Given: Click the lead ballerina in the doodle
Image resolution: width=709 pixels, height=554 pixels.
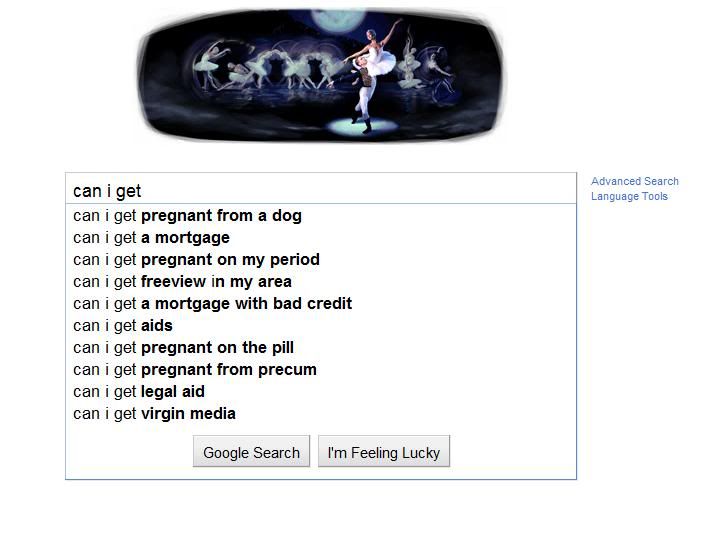Looking at the screenshot, I should point(380,55).
